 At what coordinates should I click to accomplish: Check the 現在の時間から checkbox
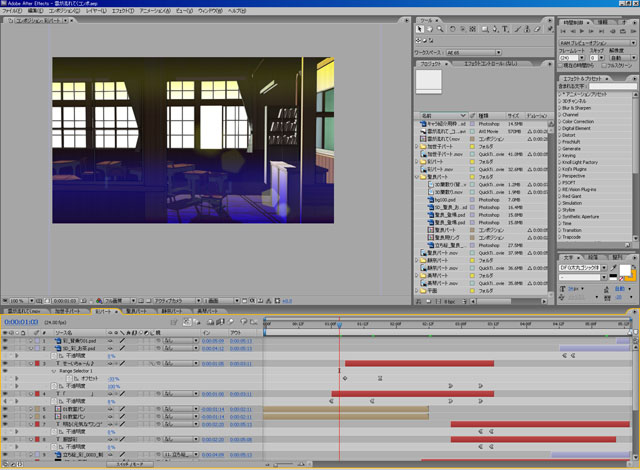pyautogui.click(x=561, y=65)
